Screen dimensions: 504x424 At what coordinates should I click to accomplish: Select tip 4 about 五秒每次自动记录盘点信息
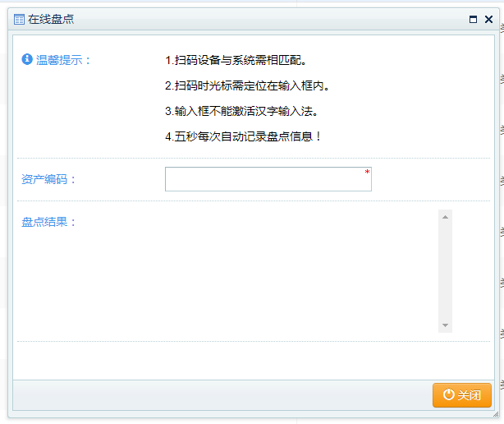(243, 136)
